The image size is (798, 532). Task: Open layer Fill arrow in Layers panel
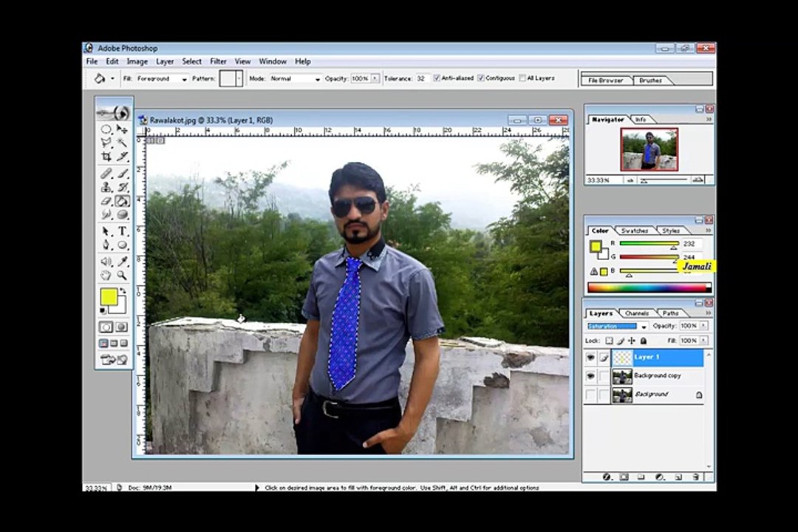(x=703, y=341)
